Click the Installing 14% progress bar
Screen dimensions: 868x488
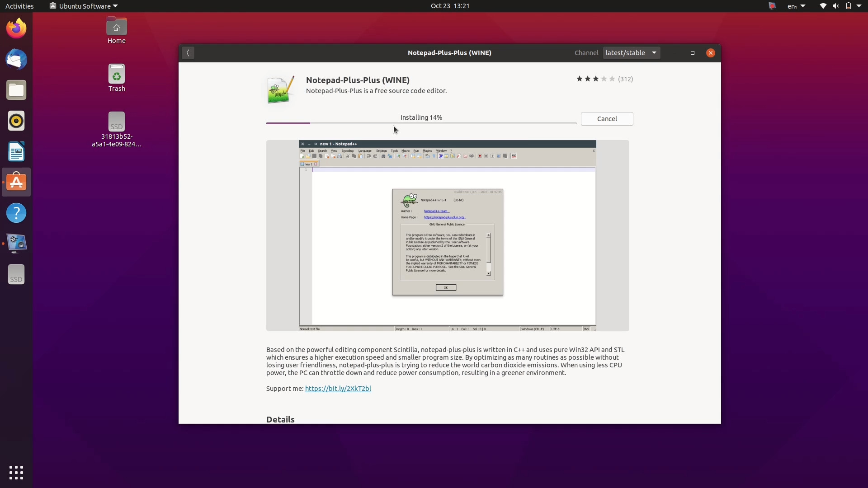[x=421, y=123]
